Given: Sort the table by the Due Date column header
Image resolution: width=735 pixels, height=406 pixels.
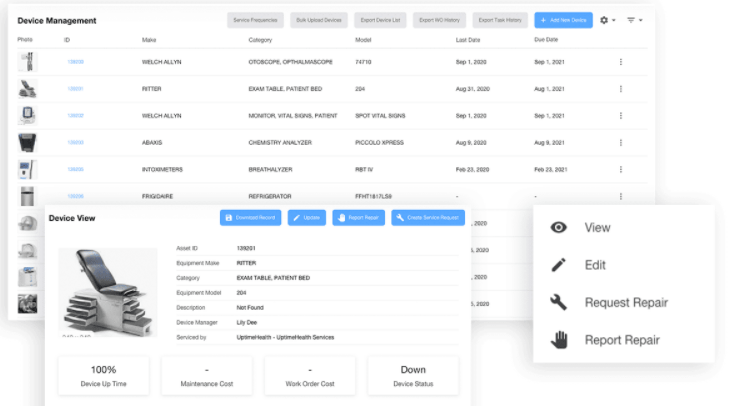Looking at the screenshot, I should coord(546,40).
